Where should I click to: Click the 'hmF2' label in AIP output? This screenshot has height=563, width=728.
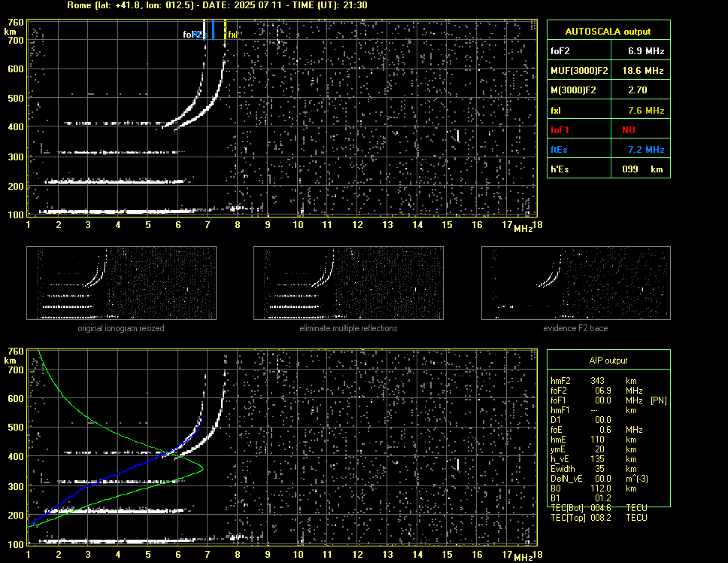[560, 381]
